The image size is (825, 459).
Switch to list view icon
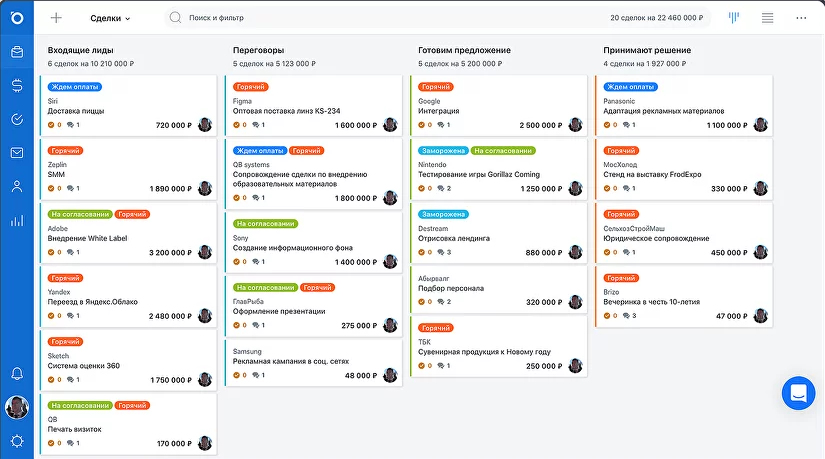pos(768,18)
